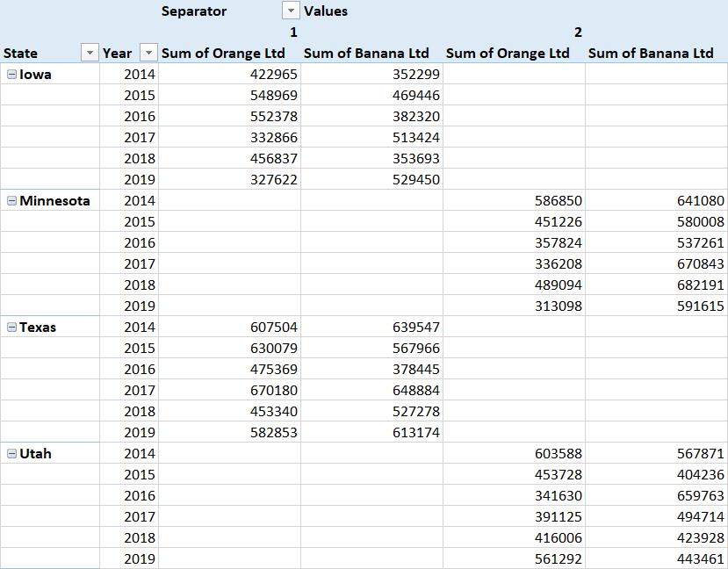The height and width of the screenshot is (569, 728).
Task: Click cell with value 453340
Action: coord(229,411)
